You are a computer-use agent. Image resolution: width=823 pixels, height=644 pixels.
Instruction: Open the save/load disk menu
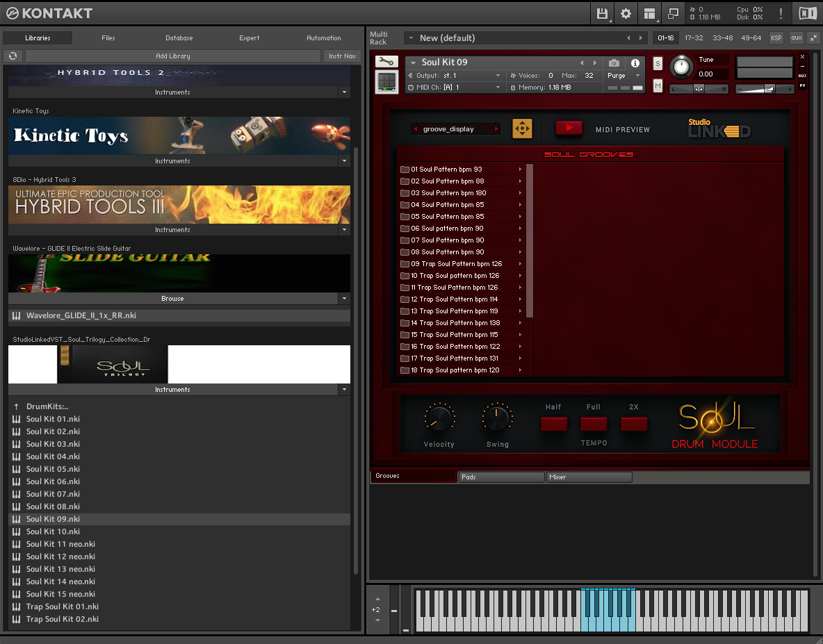point(602,14)
